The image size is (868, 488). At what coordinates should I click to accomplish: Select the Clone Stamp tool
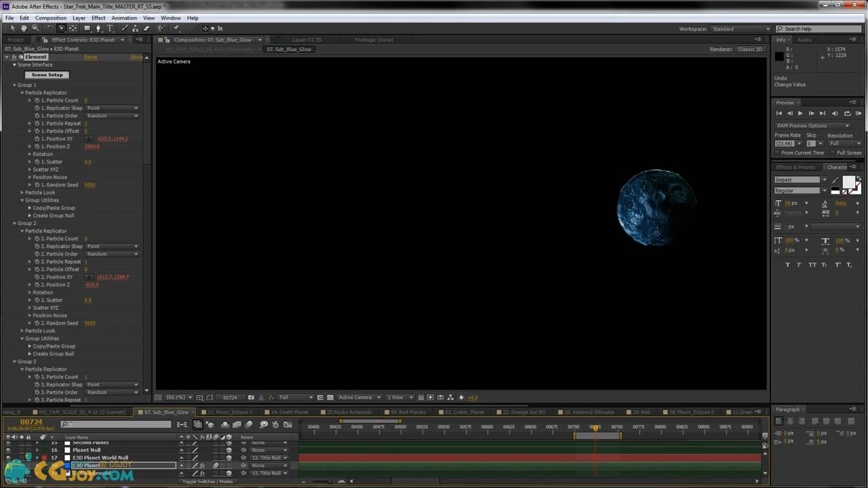(136, 28)
